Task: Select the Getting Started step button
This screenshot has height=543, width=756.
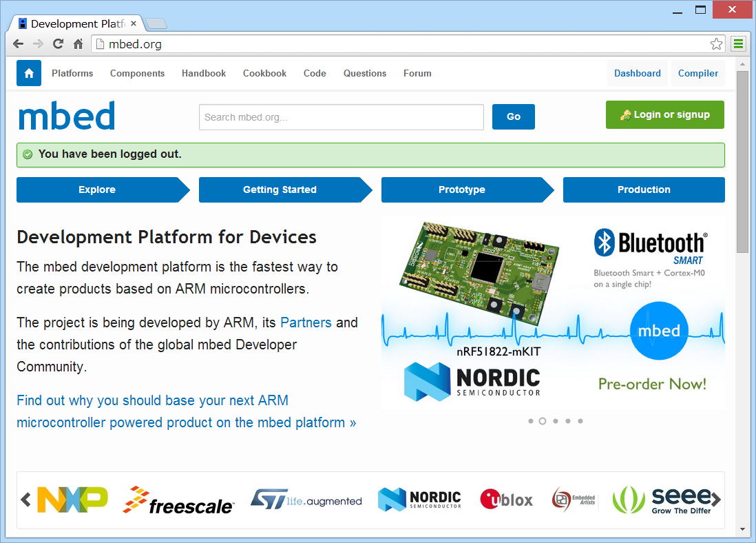Action: tap(285, 189)
